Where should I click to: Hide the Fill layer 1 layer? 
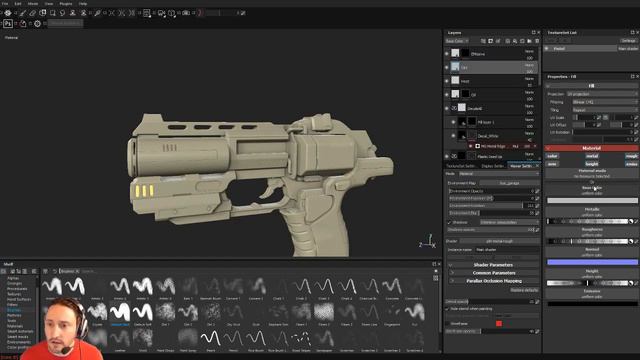[x=453, y=122]
